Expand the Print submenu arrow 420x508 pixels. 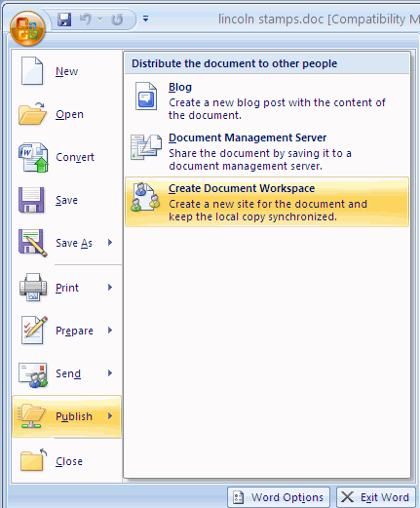click(x=110, y=288)
